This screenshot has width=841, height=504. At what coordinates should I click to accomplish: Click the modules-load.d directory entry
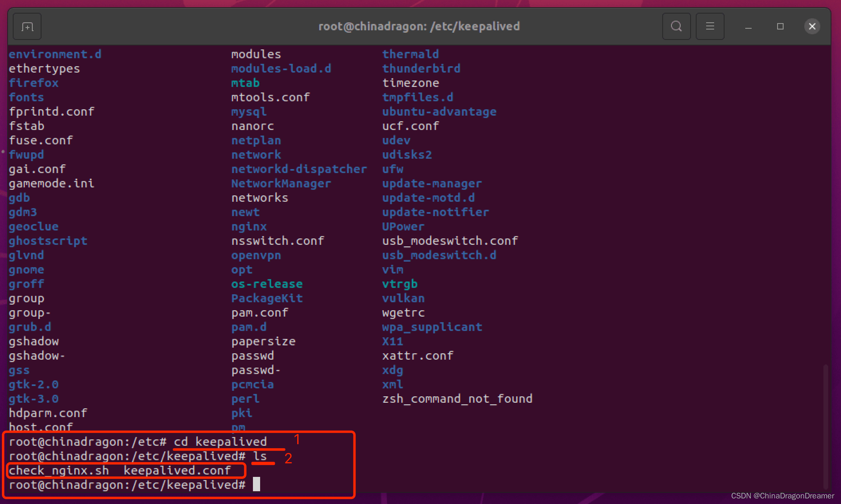point(281,69)
